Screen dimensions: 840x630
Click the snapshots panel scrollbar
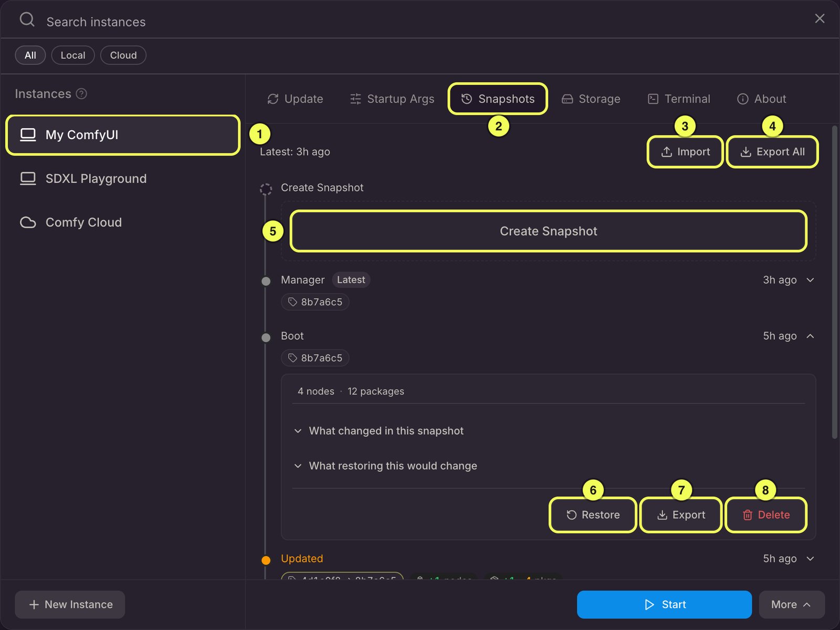click(x=835, y=282)
